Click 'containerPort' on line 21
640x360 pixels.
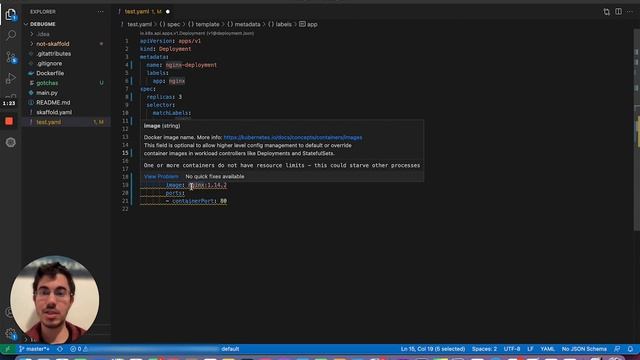pyautogui.click(x=193, y=201)
